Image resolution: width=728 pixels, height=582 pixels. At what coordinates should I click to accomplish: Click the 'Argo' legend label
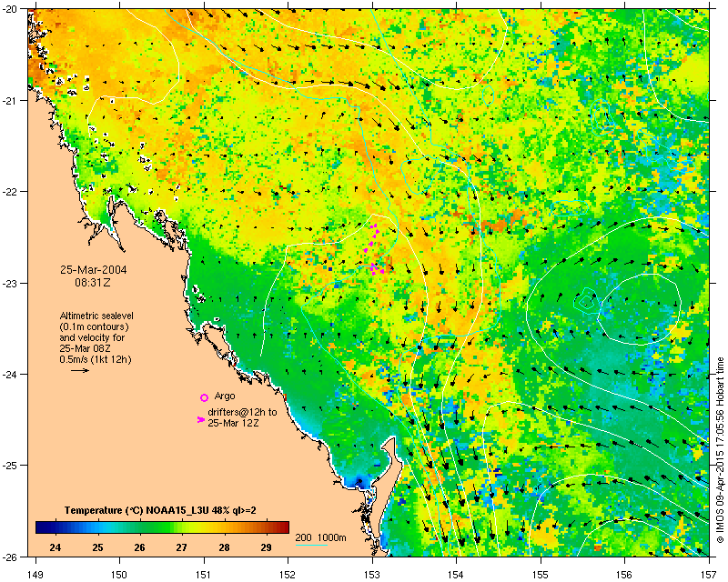pyautogui.click(x=225, y=396)
